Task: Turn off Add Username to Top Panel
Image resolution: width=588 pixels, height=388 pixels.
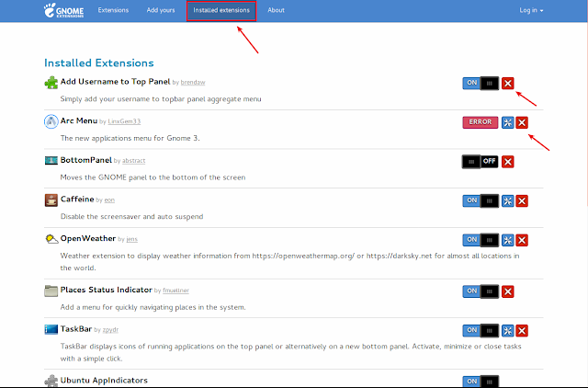Action: (x=481, y=84)
